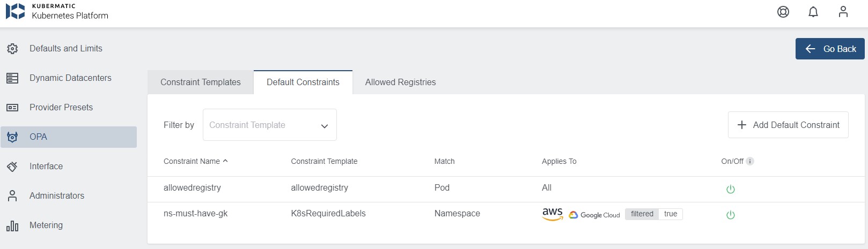Screen dimensions: 868x249
Task: Open the Interface settings section
Action: pos(69,167)
